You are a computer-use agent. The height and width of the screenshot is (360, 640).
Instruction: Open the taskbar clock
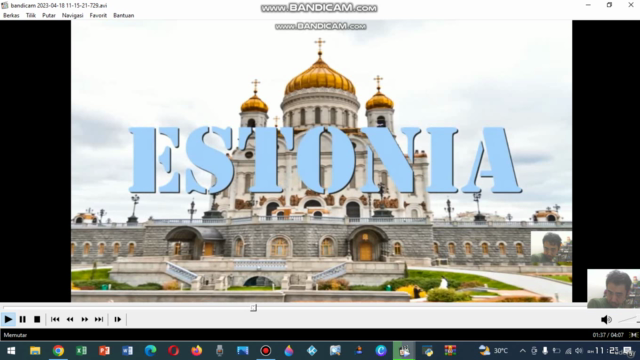pyautogui.click(x=603, y=351)
